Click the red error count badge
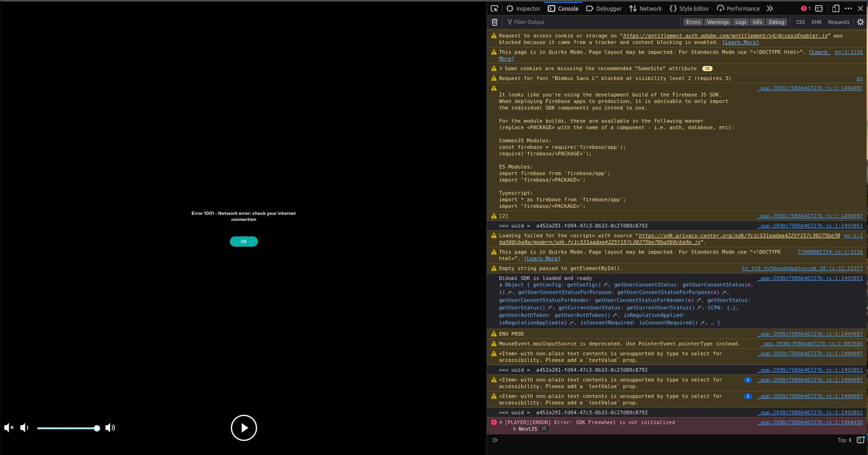868x455 pixels. pos(804,8)
